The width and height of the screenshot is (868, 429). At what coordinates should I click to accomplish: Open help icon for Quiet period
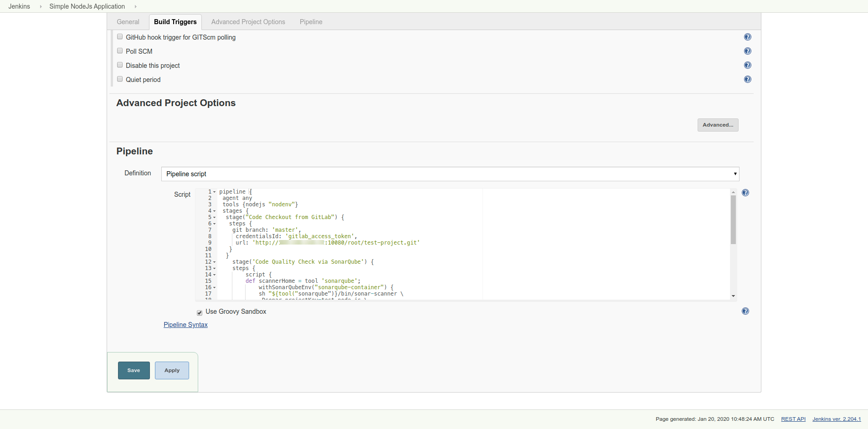tap(747, 80)
